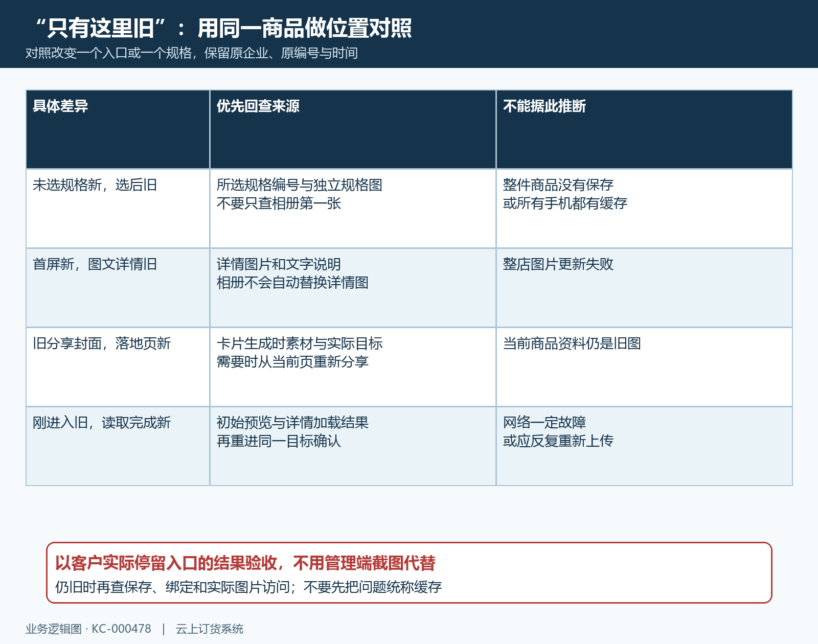This screenshot has height=644, width=818.
Task: Click the footer text 云上订货系统
Action: (x=210, y=629)
